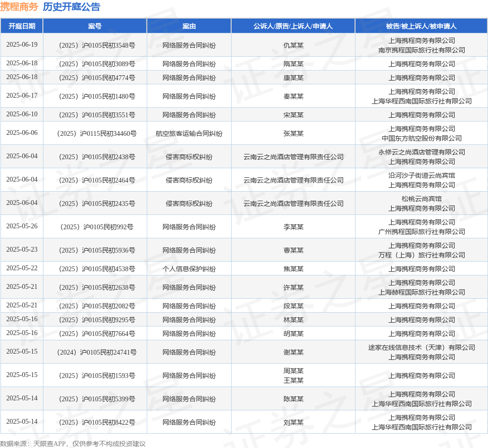Click the 历史开庭公告 heading
This screenshot has width=488, height=448.
coord(71,7)
